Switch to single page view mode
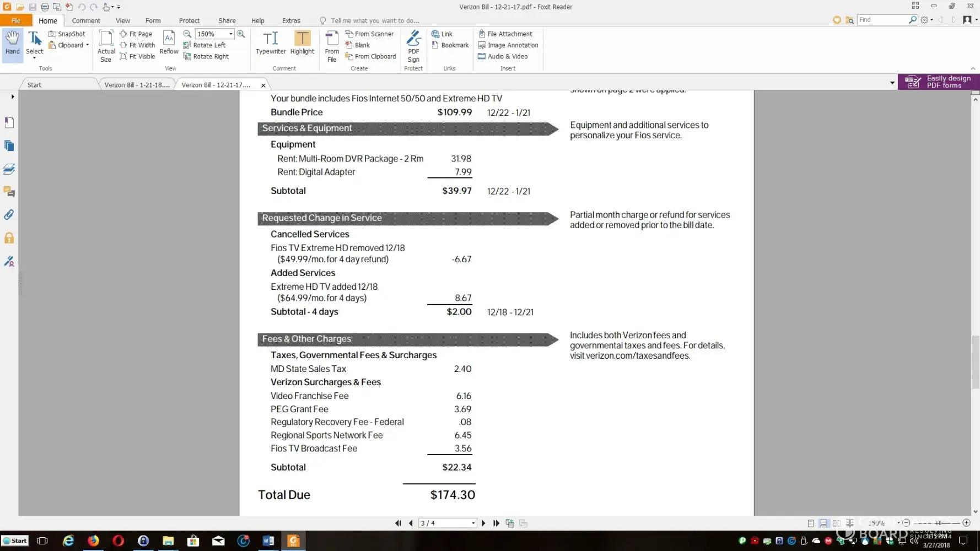Screen dimensions: 980x551 pyautogui.click(x=810, y=523)
